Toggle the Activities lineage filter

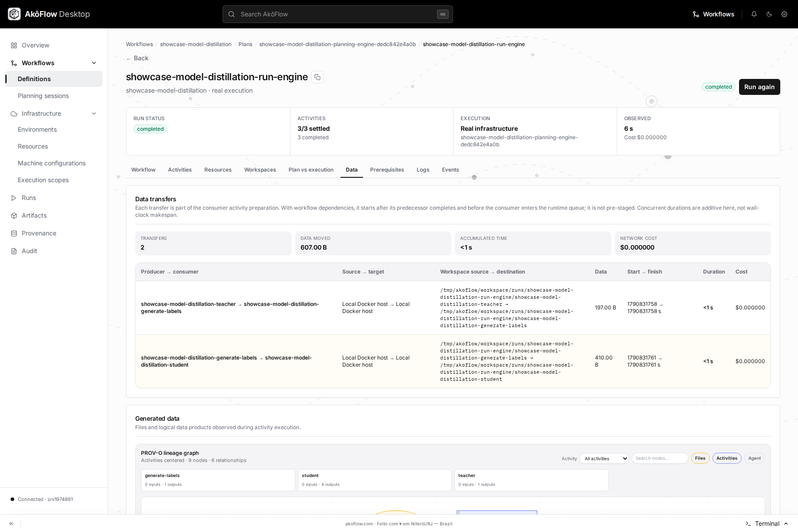(x=727, y=458)
